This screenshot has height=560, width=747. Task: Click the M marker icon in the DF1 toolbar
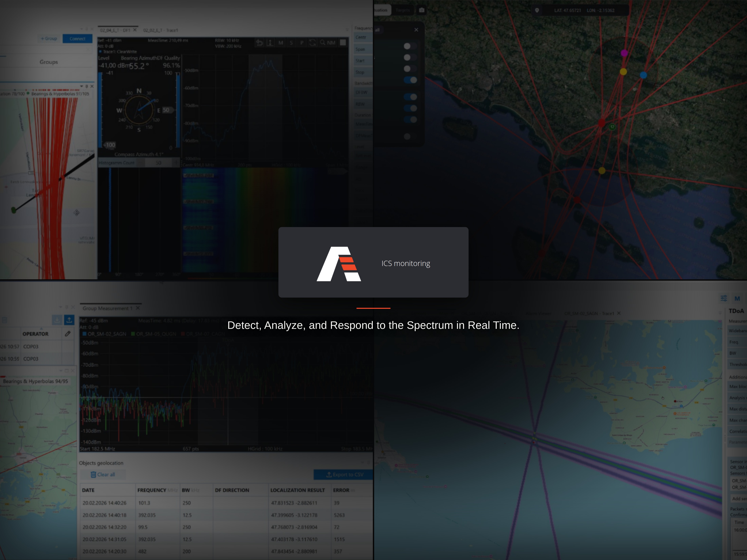(x=281, y=43)
